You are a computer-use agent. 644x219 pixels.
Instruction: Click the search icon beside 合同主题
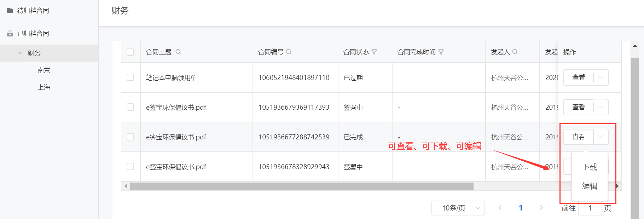coord(178,52)
